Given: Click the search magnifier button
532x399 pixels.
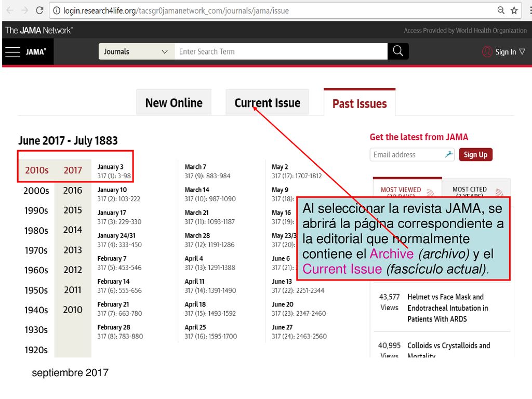Looking at the screenshot, I should [398, 51].
